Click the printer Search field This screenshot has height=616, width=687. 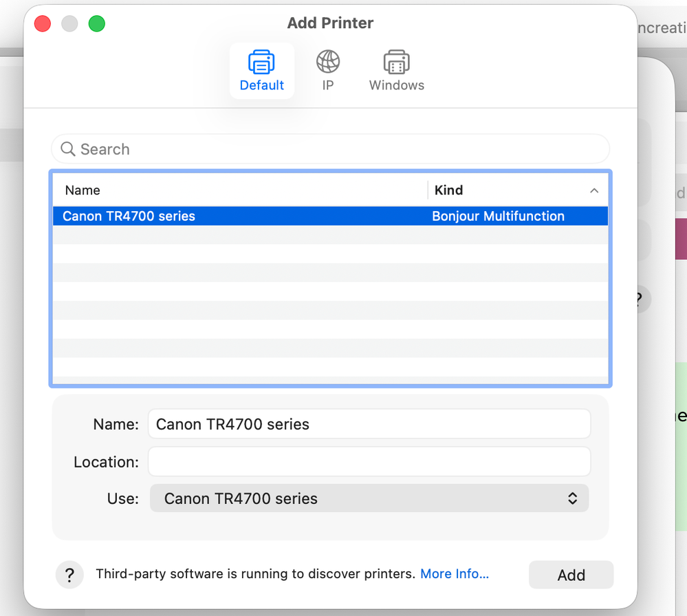click(x=330, y=149)
